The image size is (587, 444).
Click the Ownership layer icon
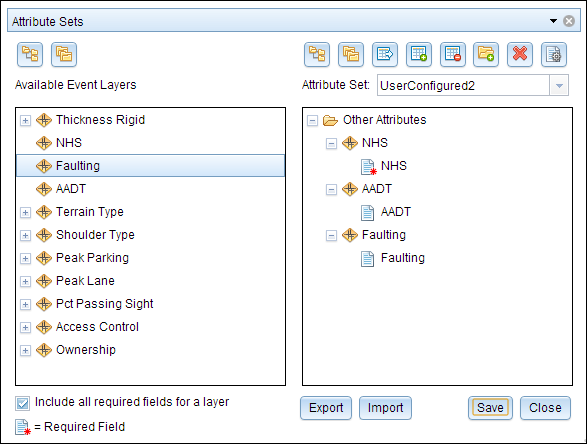coord(44,350)
